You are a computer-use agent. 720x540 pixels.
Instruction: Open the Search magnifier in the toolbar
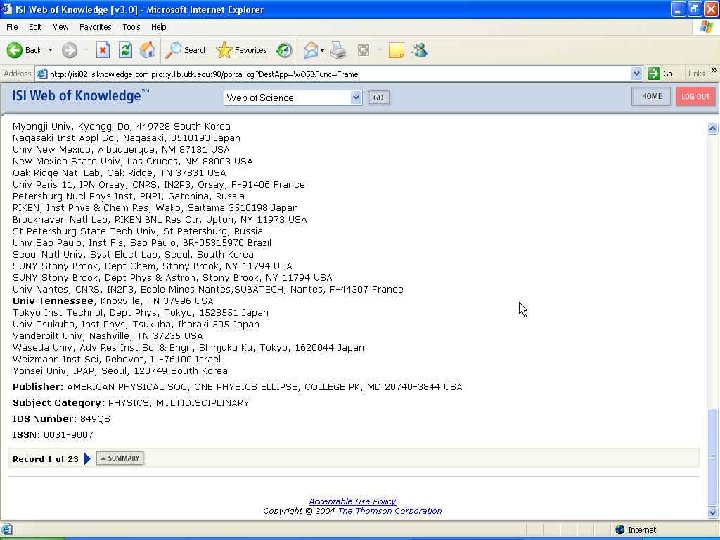click(x=185, y=50)
